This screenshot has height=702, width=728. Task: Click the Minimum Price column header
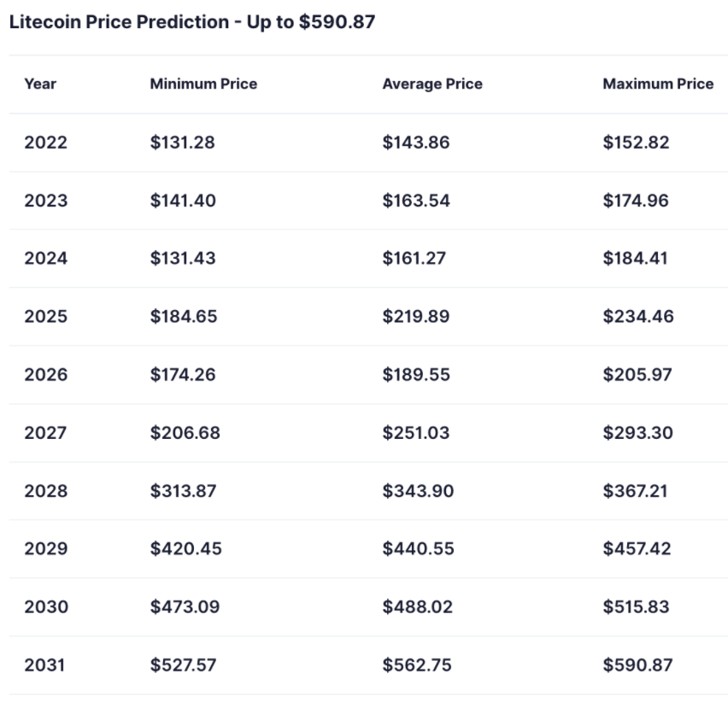pos(203,84)
